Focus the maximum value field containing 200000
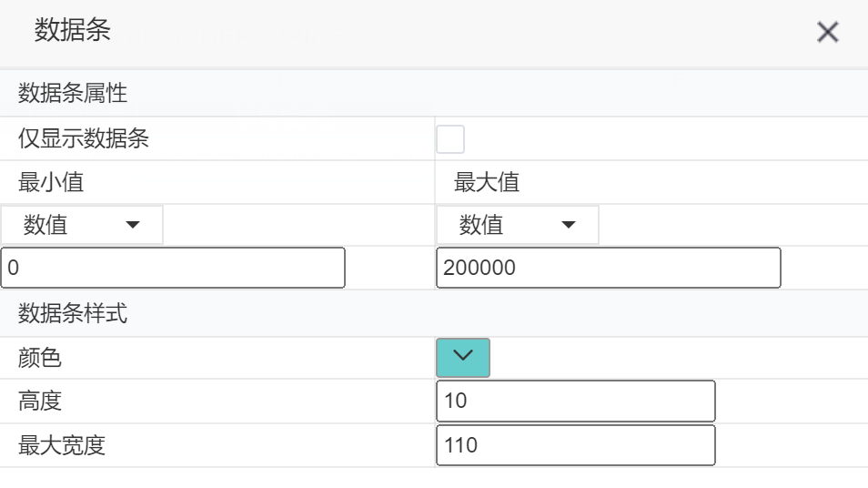This screenshot has height=488, width=868. [x=609, y=268]
